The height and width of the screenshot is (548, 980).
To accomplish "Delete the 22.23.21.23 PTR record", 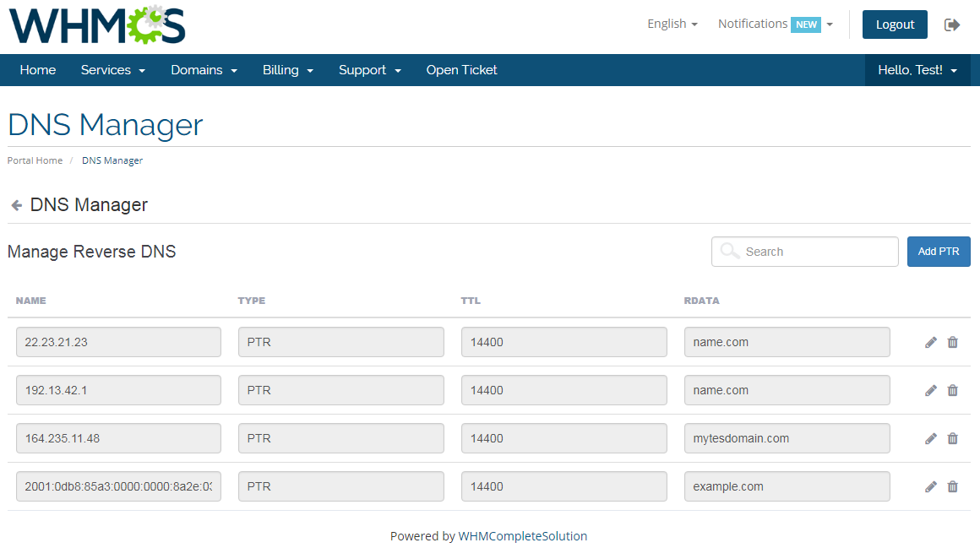I will click(x=952, y=342).
